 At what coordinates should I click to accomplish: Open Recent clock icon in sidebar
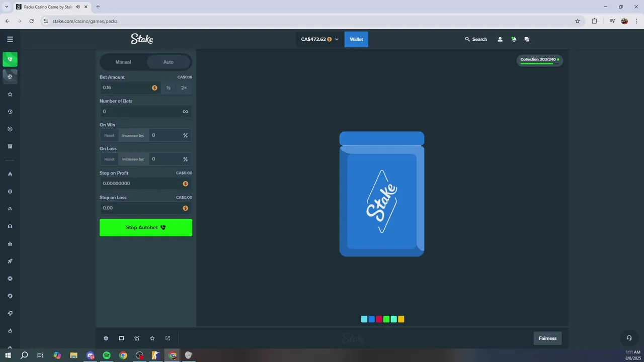10,112
